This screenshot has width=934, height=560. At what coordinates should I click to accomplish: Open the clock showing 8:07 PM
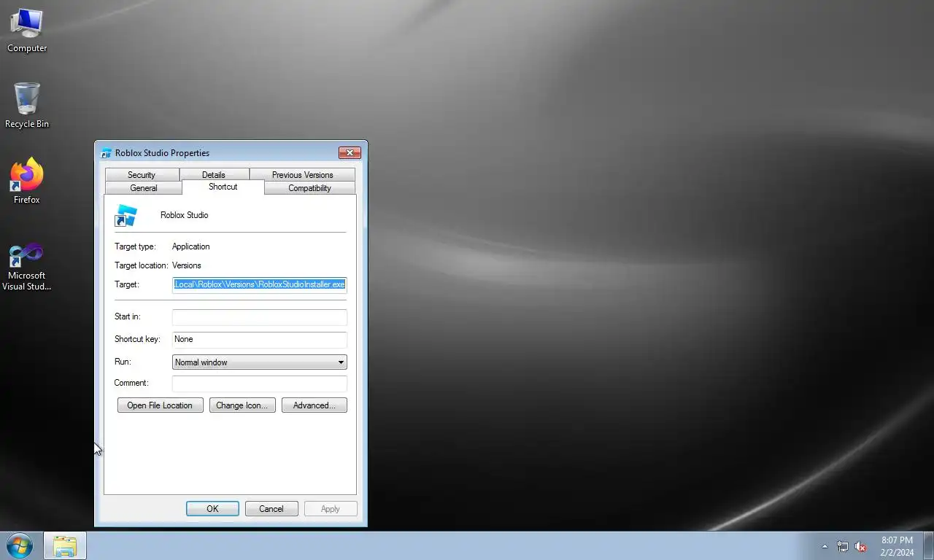897,546
